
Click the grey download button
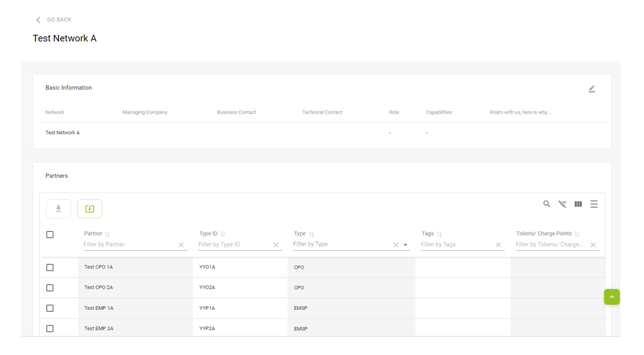coord(58,209)
